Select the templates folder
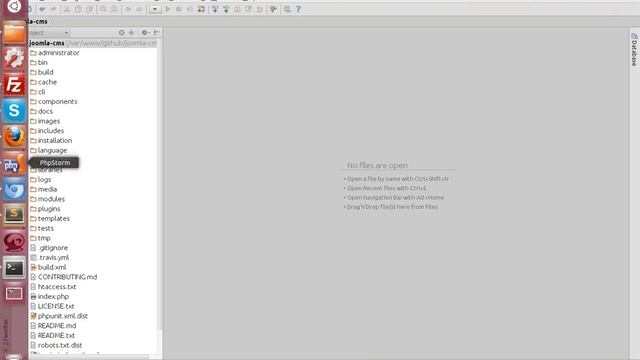Viewport: 640px width, 360px height. pyautogui.click(x=50, y=218)
